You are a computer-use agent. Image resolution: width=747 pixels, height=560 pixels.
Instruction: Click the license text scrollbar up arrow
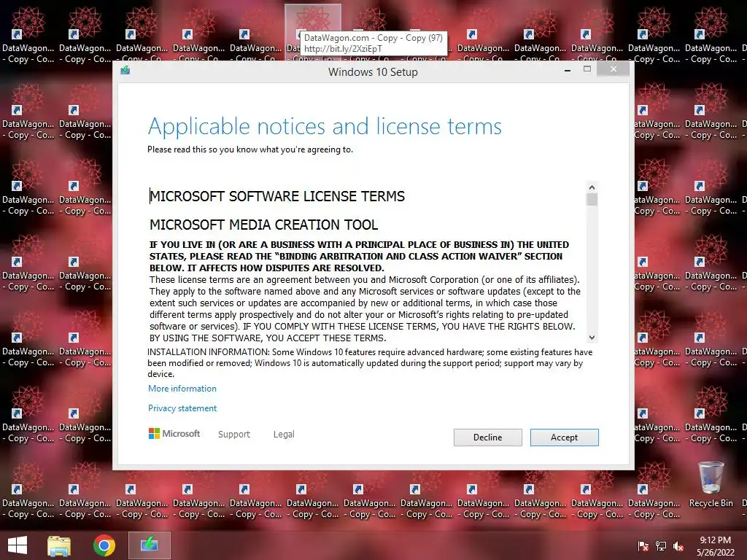coord(592,187)
